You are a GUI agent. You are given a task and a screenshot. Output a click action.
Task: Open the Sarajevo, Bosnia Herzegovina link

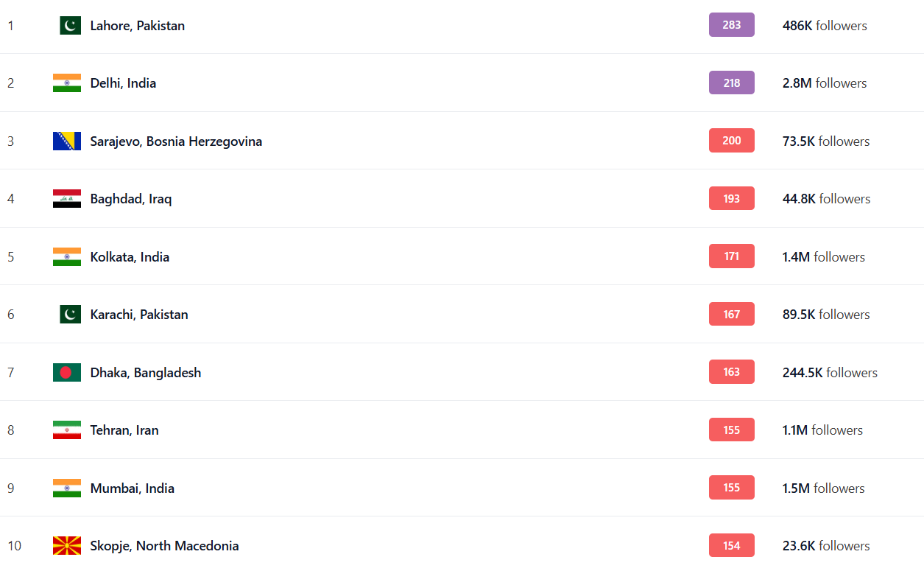click(176, 141)
